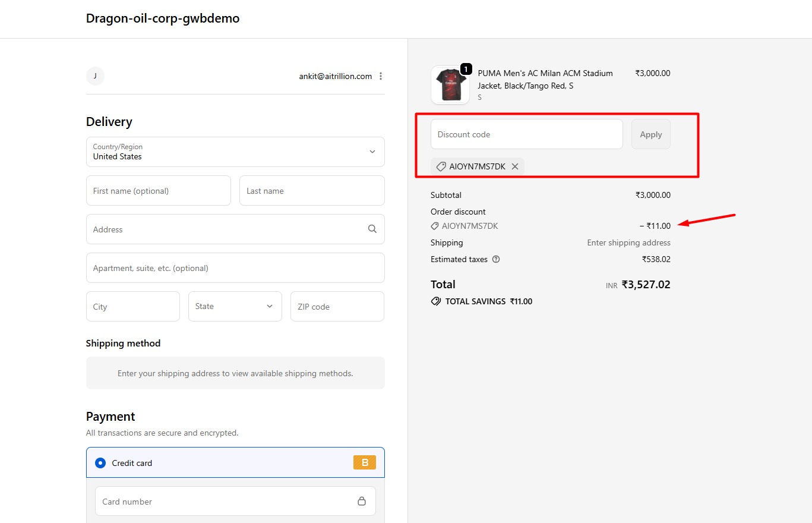
Task: Remove the AIOYN7MS7DK discount code tag
Action: (515, 166)
